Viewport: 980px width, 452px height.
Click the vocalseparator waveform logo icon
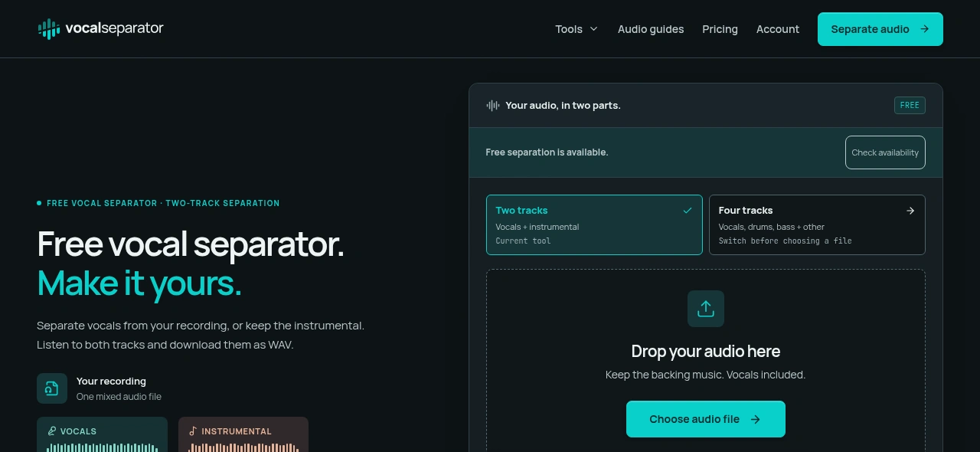(49, 29)
